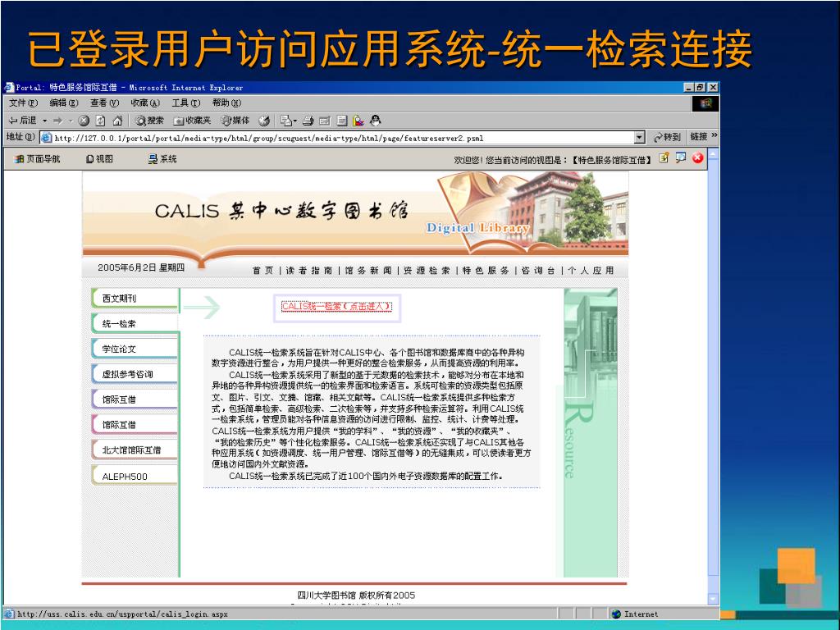Open the Search (搜索) toolbar button
Screen dimensions: 840x630
pos(149,121)
